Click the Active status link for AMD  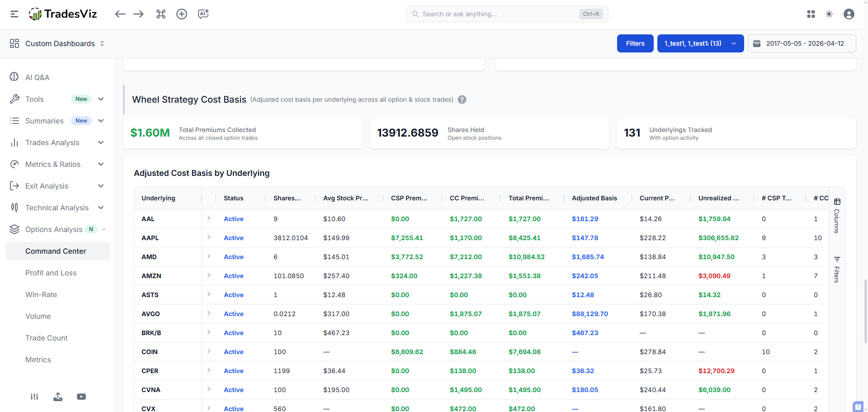point(233,257)
